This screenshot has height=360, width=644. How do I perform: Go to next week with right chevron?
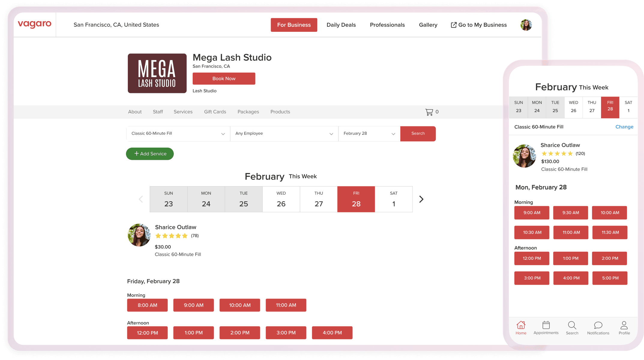point(421,199)
